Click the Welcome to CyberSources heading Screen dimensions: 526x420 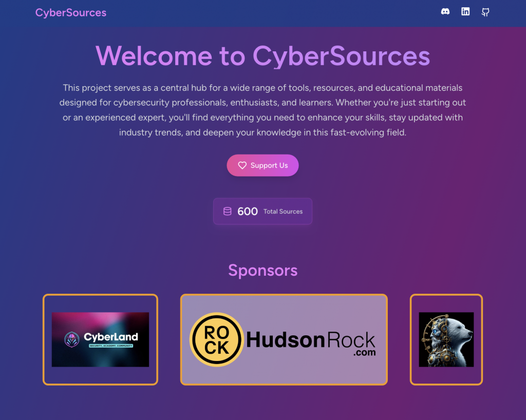click(x=262, y=56)
